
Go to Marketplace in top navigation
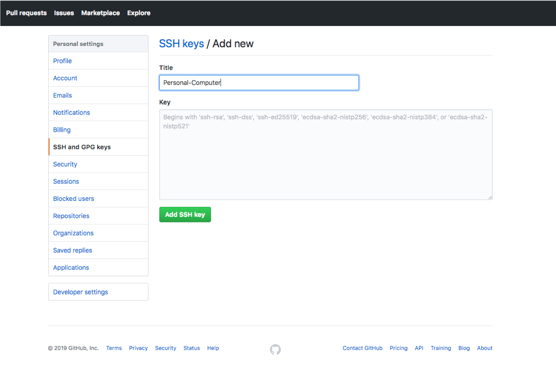click(x=100, y=13)
